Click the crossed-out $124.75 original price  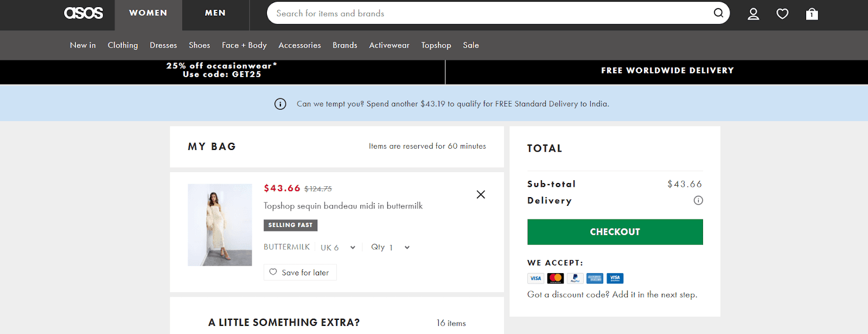318,189
